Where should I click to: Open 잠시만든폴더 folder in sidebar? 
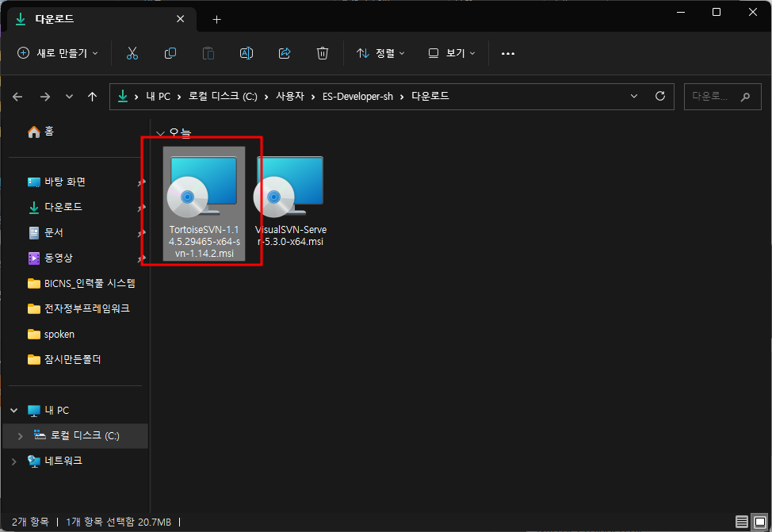(x=64, y=359)
